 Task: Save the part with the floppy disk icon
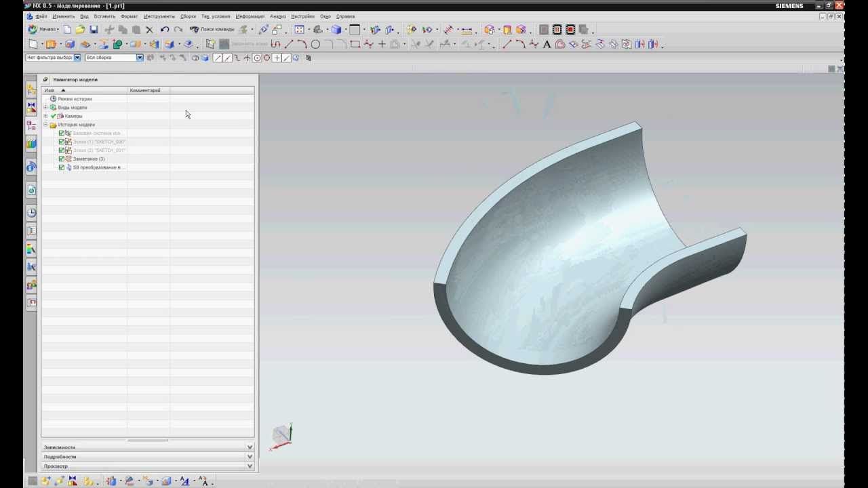(x=94, y=30)
